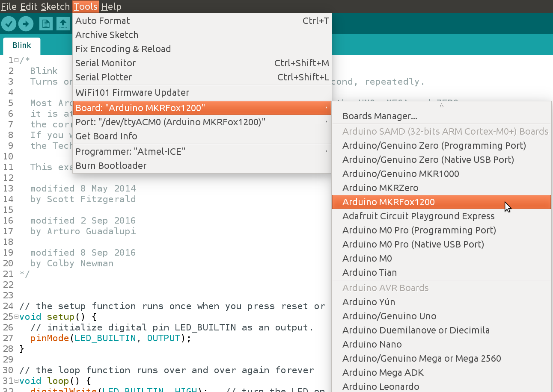Image resolution: width=553 pixels, height=392 pixels.
Task: Select Get Board Info
Action: (x=202, y=136)
